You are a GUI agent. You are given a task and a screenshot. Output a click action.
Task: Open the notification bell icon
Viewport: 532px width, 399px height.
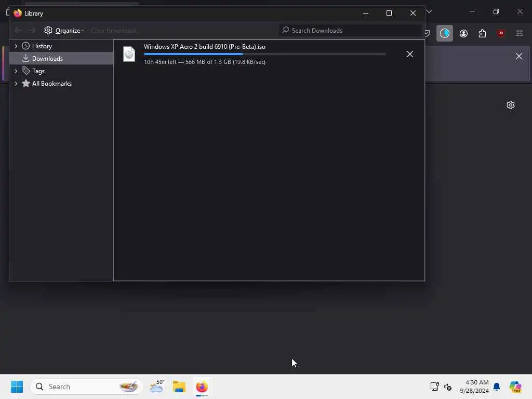pos(497,387)
